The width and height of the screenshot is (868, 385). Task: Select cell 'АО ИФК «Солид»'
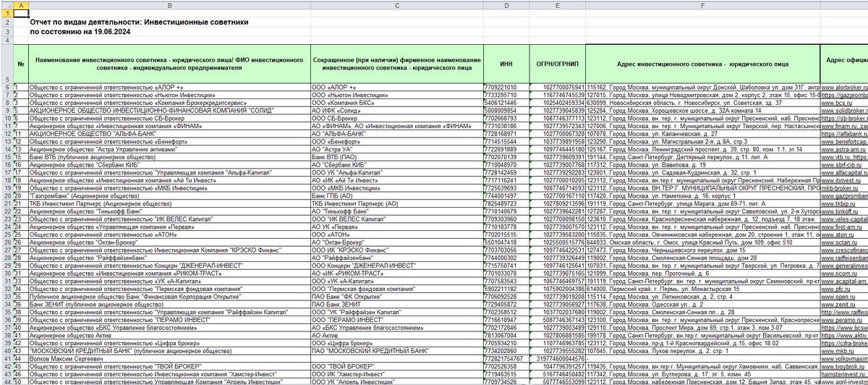396,110
